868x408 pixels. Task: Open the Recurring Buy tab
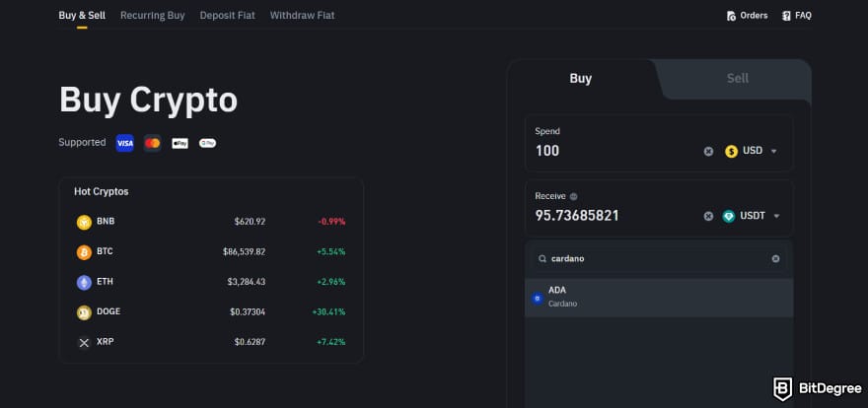pos(153,16)
